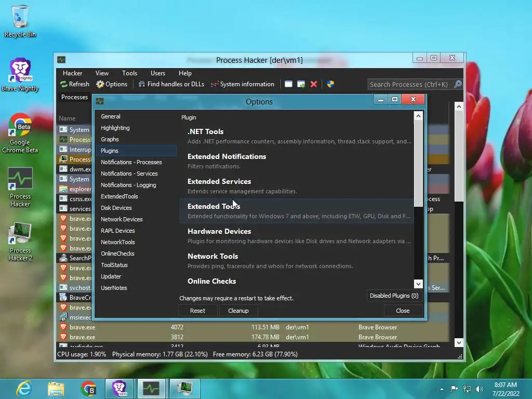Open the Tools menu

129,73
